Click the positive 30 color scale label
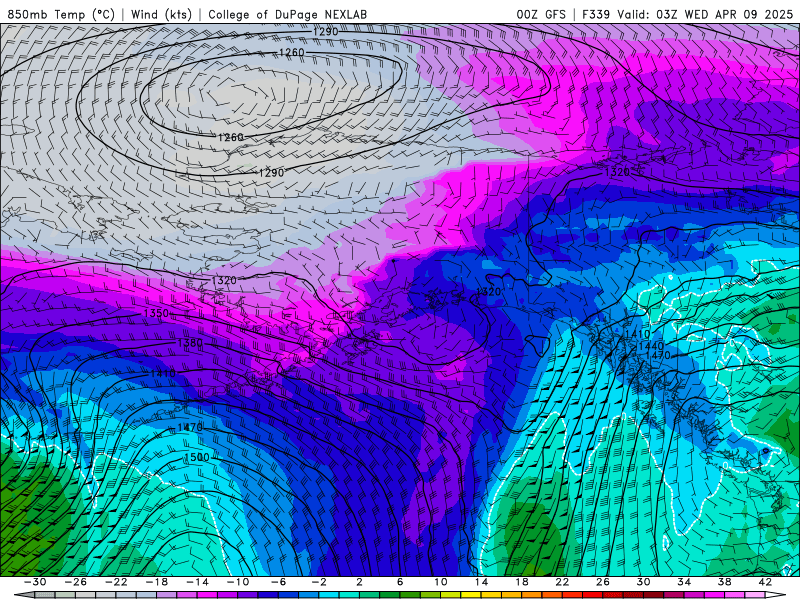Screen dimensions: 800x600 643,582
